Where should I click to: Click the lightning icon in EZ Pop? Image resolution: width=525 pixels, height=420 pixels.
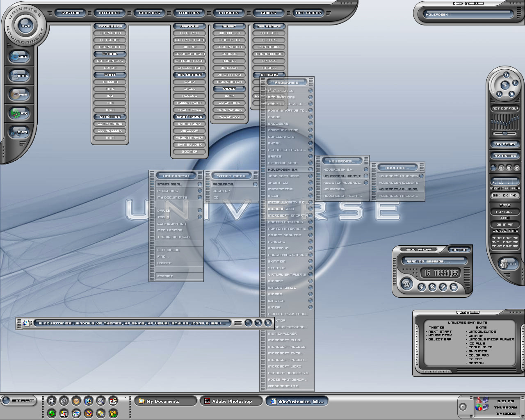point(422,287)
